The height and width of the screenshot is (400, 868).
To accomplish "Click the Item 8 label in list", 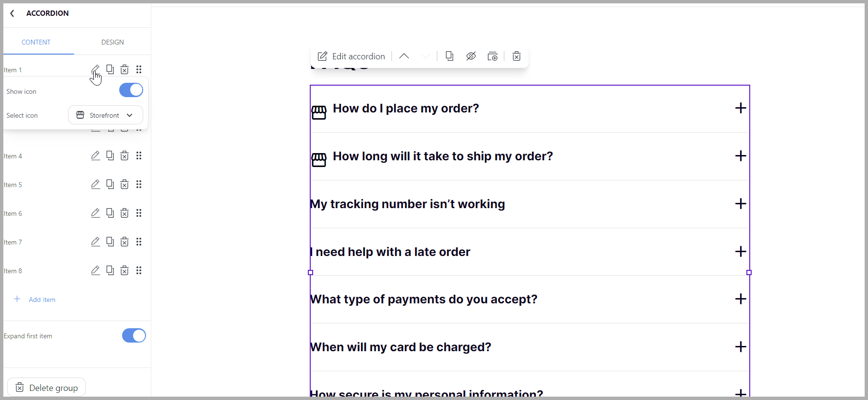I will pos(13,271).
